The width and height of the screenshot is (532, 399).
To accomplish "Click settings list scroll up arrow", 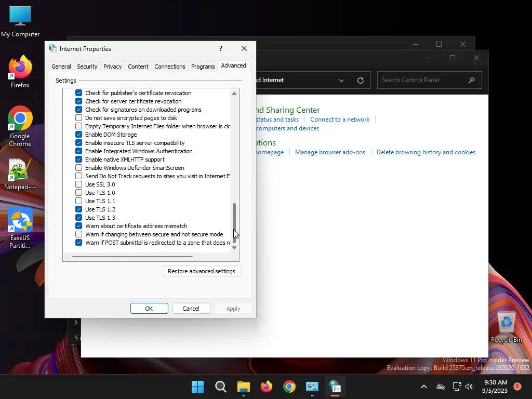I will tap(234, 94).
